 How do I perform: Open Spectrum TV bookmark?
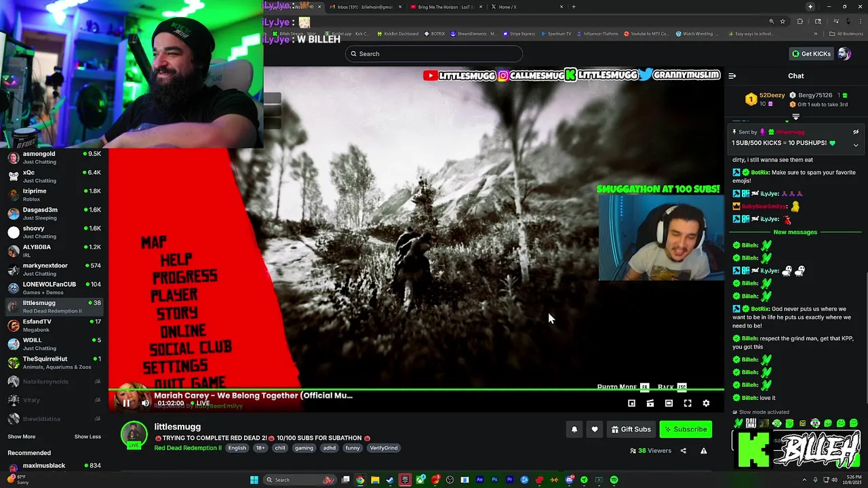556,34
